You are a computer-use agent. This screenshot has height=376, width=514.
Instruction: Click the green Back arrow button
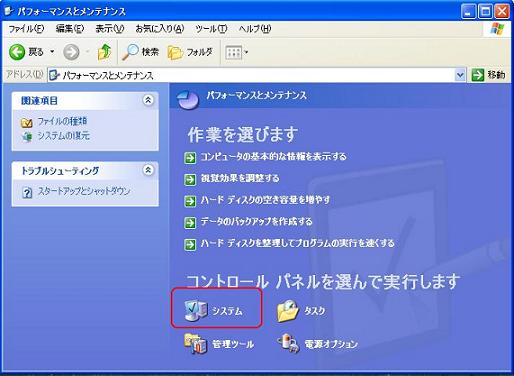17,52
